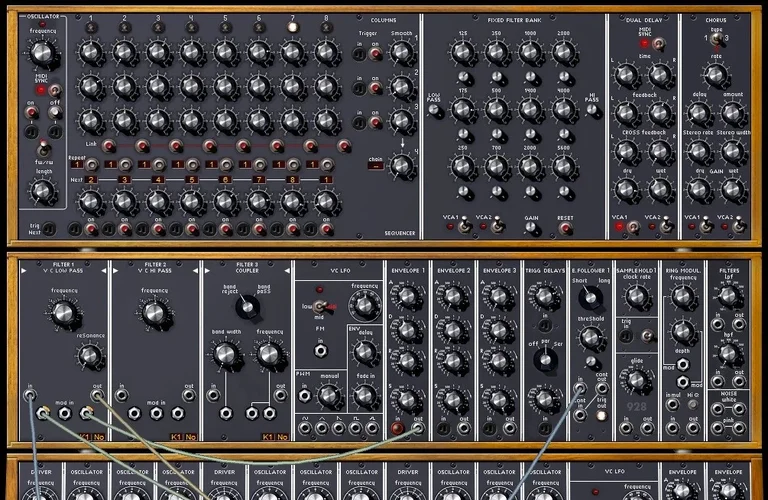Click the E.Follower threshold knob

coord(591,337)
